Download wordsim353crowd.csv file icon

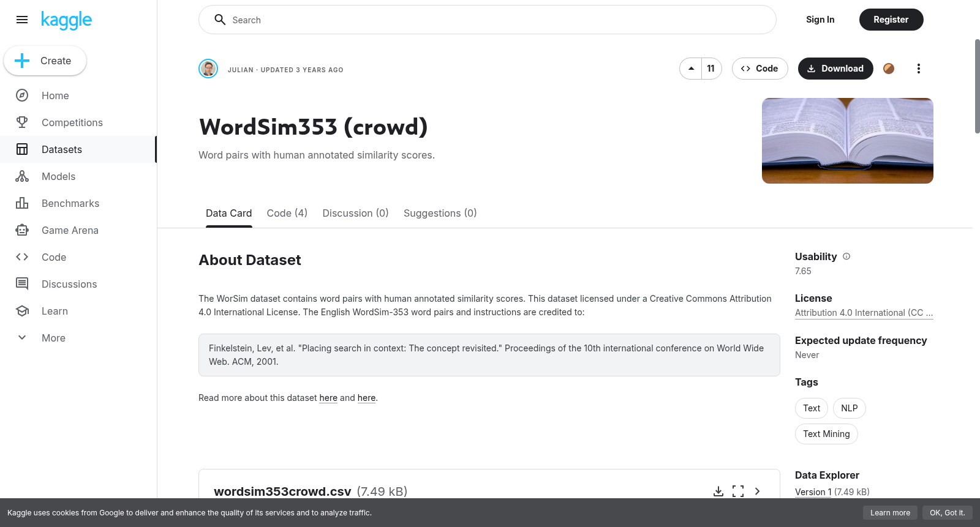coord(718,491)
